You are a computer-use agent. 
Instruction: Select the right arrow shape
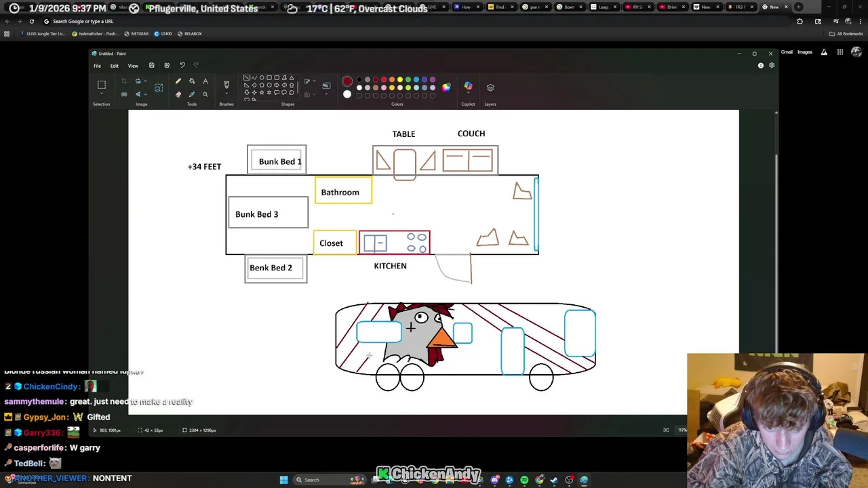[276, 85]
